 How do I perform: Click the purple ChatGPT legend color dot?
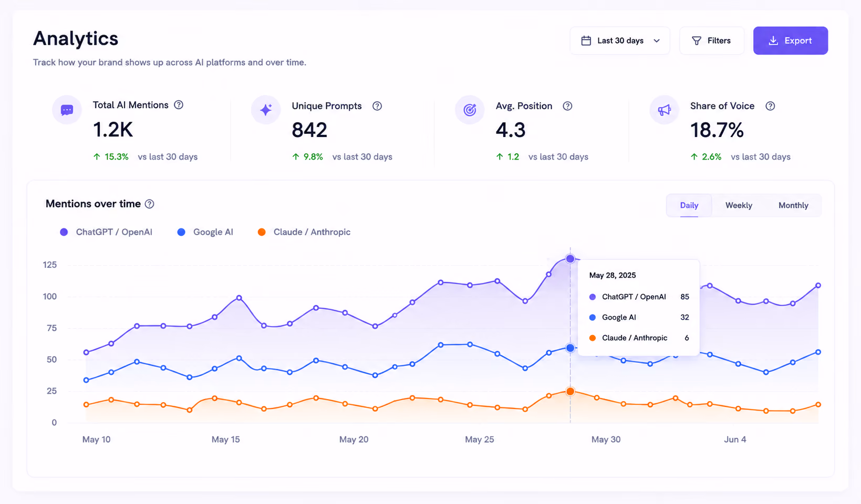(x=64, y=232)
